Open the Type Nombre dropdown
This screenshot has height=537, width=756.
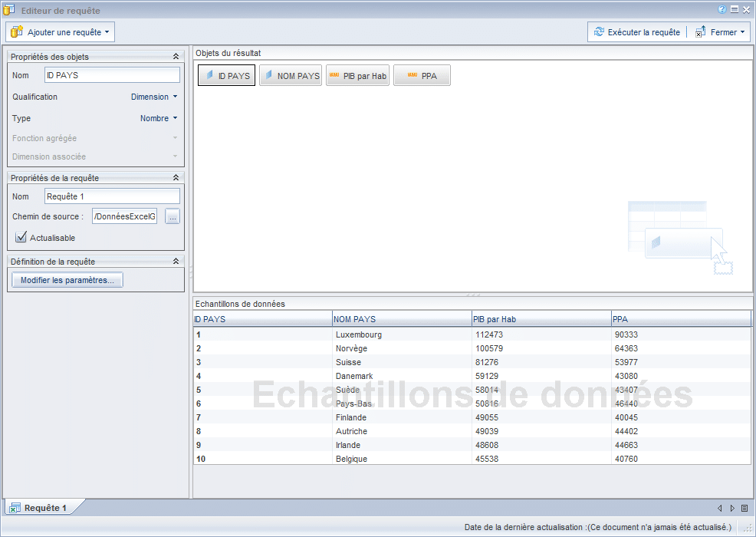[x=159, y=118]
